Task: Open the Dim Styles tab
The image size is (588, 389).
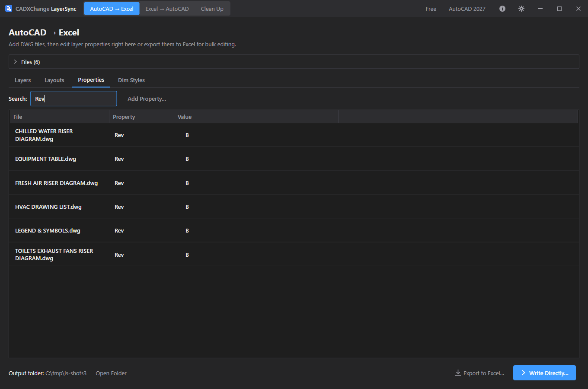Action: [x=131, y=80]
